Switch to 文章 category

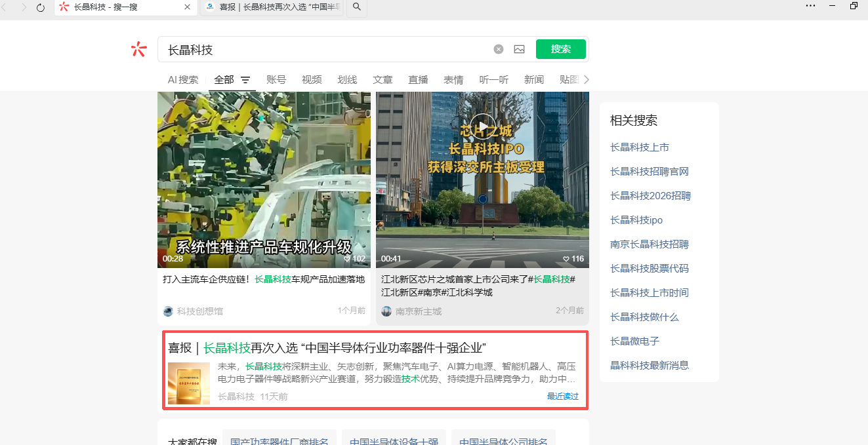pyautogui.click(x=382, y=80)
